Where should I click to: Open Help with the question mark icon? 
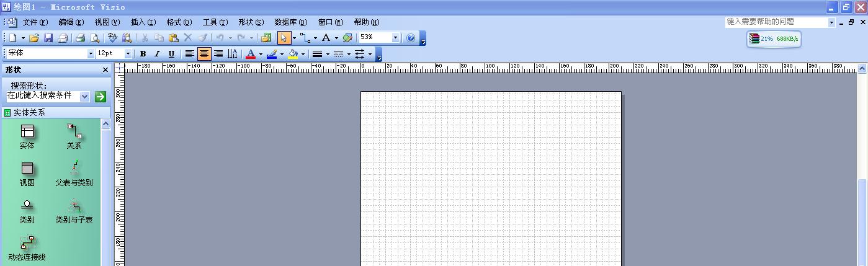coord(411,38)
